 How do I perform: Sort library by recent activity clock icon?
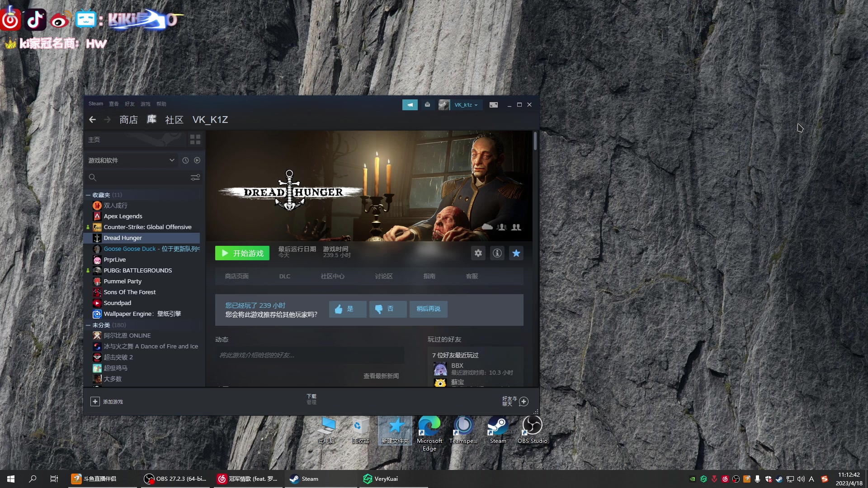tap(185, 160)
